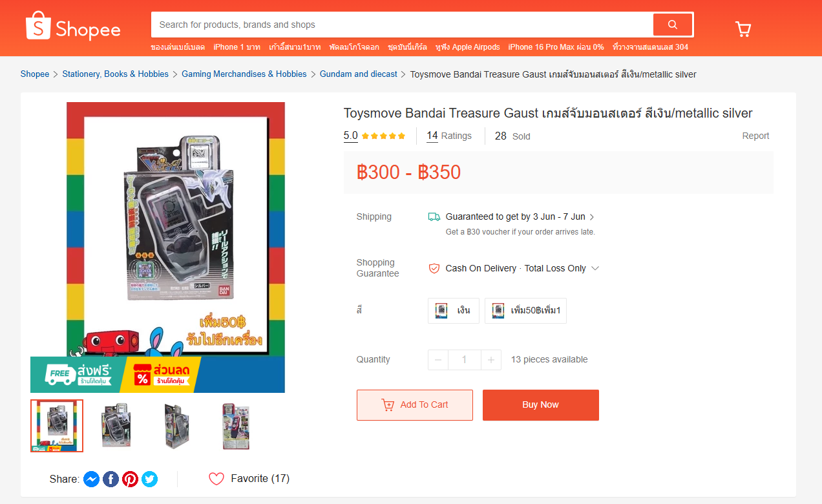Open Stationery, Books & Hobbies breadcrumb
Screen dimensions: 822x504
pyautogui.click(x=116, y=74)
